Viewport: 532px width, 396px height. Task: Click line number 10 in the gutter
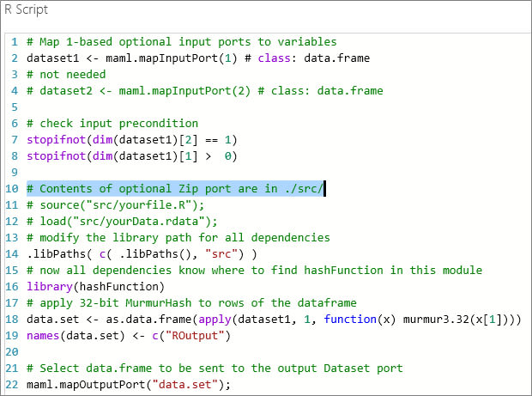click(x=12, y=188)
